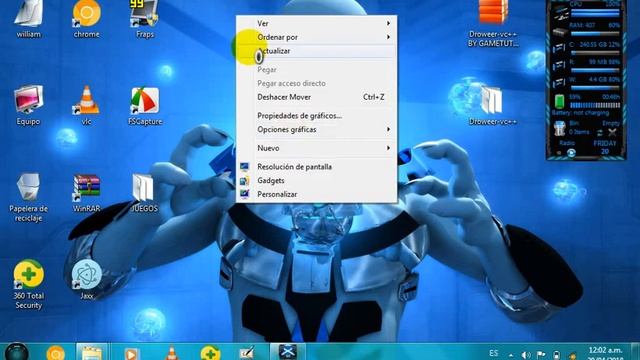
Task: Open Gadgets from the context menu
Action: 316,180
